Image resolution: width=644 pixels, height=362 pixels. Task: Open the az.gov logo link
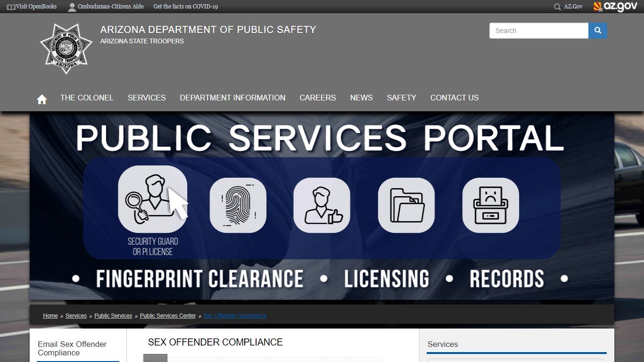pyautogui.click(x=615, y=7)
